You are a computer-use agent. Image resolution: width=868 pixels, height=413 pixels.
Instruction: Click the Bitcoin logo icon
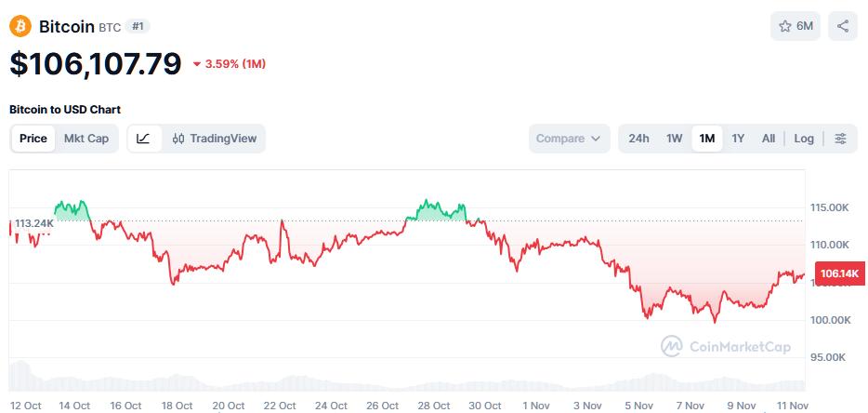pos(20,26)
